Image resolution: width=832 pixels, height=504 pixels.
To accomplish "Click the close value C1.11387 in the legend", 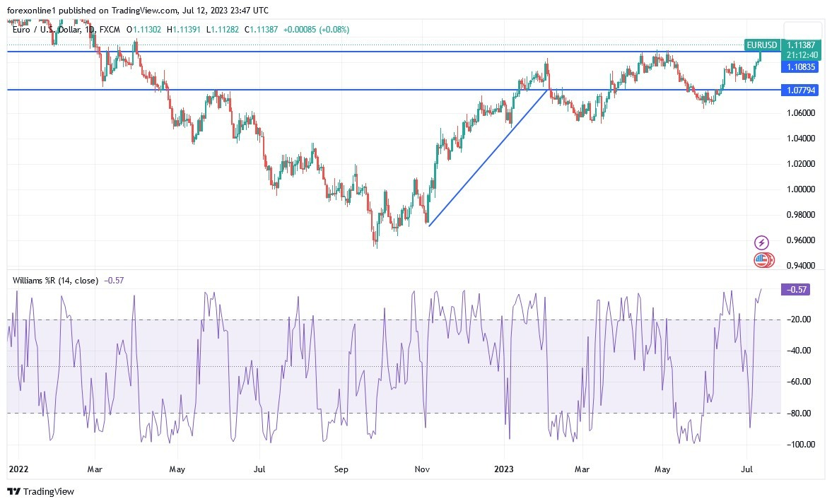I will pos(260,30).
